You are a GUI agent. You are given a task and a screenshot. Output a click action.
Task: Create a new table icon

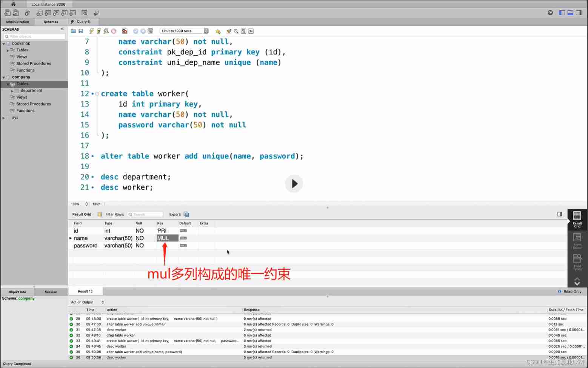48,13
